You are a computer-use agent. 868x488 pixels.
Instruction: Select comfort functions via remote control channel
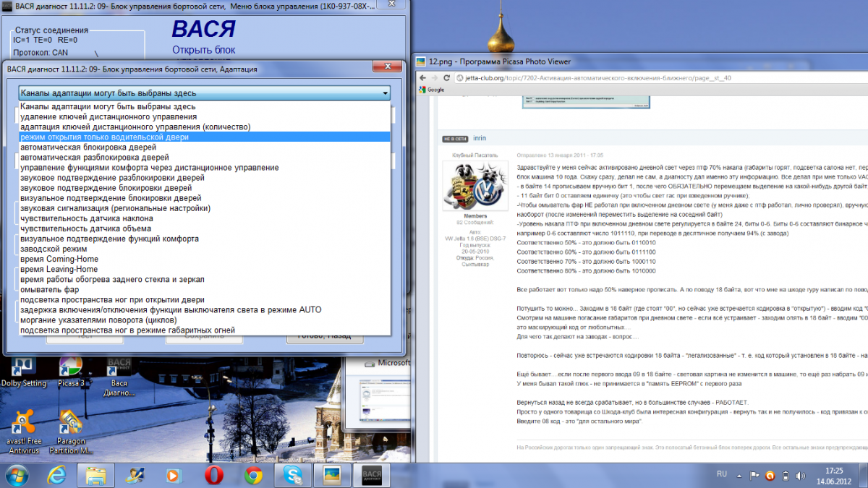point(204,168)
